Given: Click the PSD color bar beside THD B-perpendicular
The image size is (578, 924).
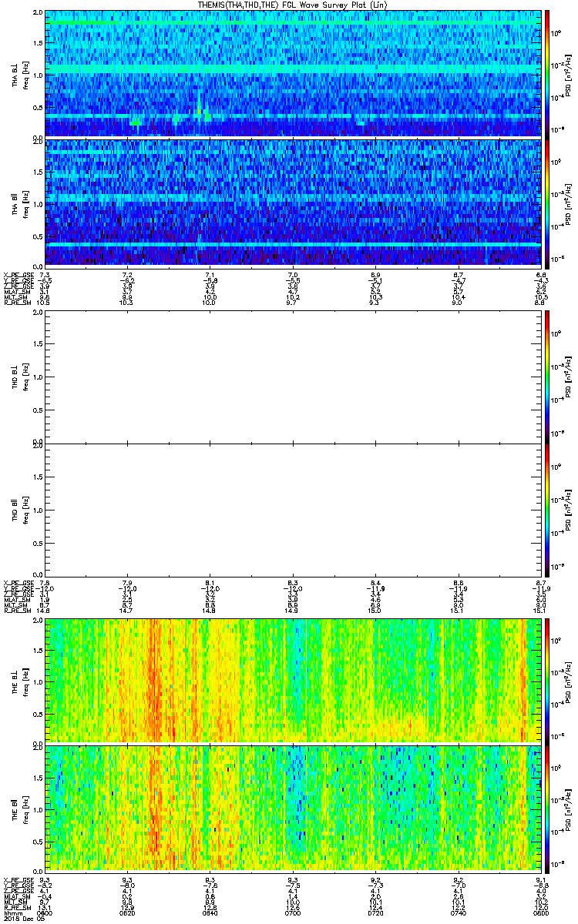Looking at the screenshot, I should click(x=548, y=376).
